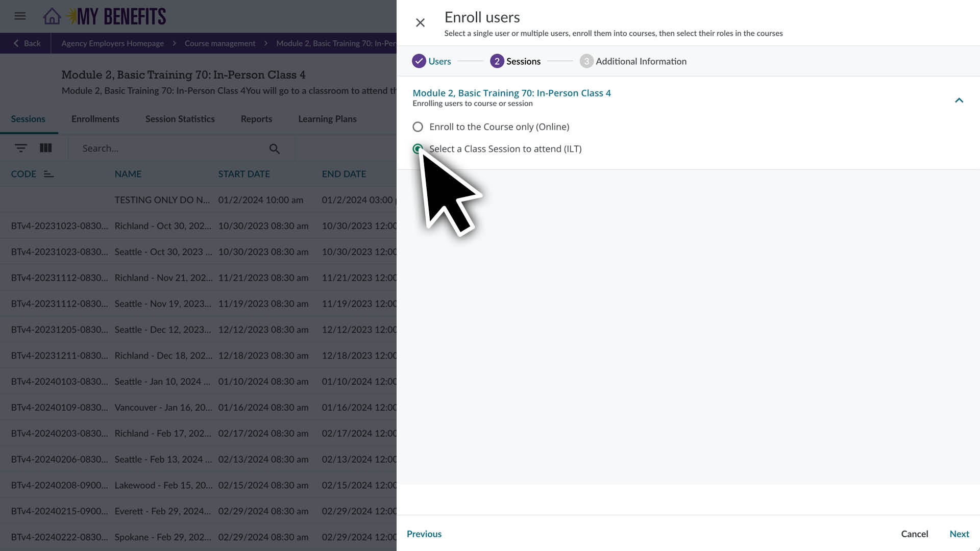The image size is (980, 551).
Task: Sort by the CODE column icon
Action: pyautogui.click(x=48, y=174)
